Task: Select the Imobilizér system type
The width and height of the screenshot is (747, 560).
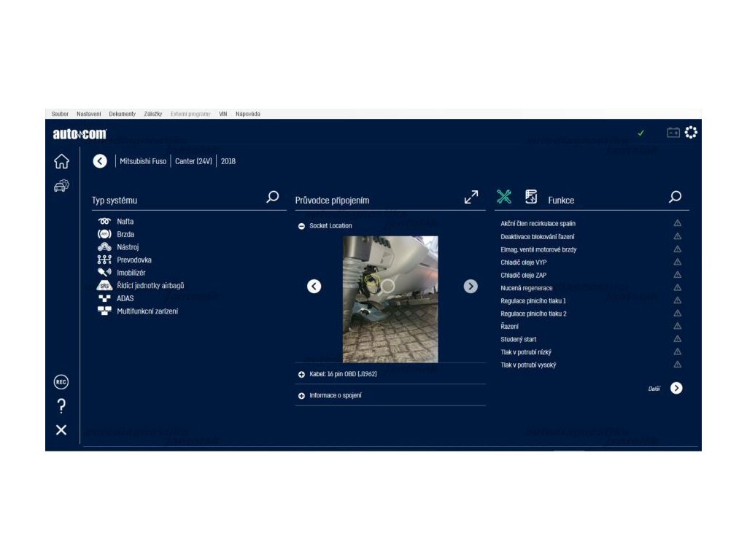Action: [131, 273]
